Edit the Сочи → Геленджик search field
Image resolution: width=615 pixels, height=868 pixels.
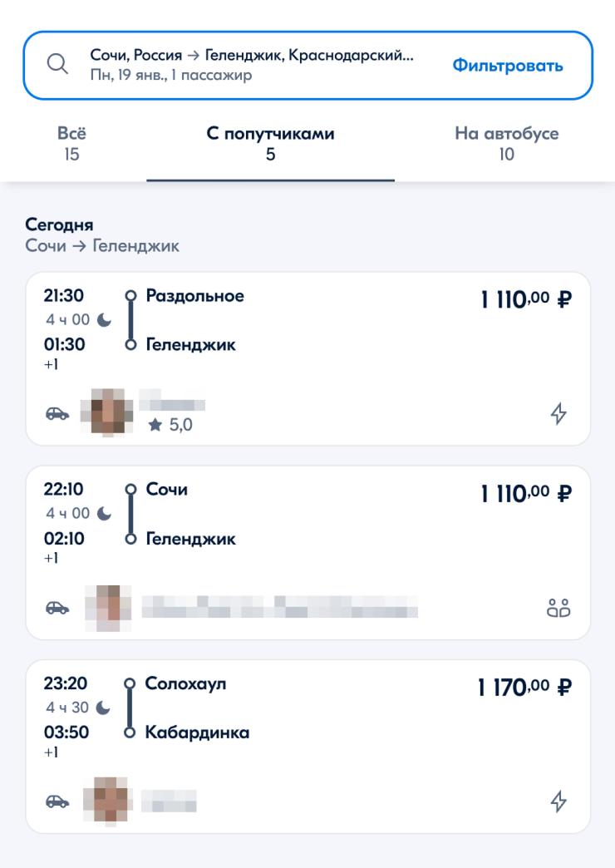[249, 65]
